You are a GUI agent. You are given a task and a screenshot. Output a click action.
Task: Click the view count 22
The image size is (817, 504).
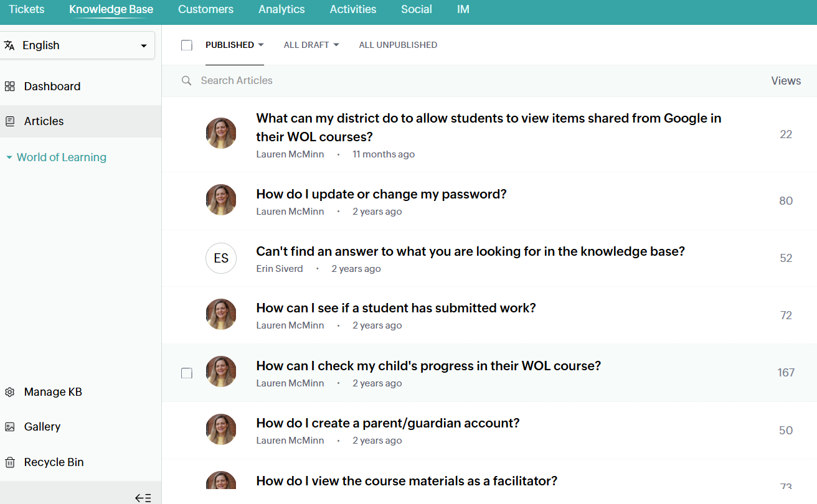coord(786,134)
